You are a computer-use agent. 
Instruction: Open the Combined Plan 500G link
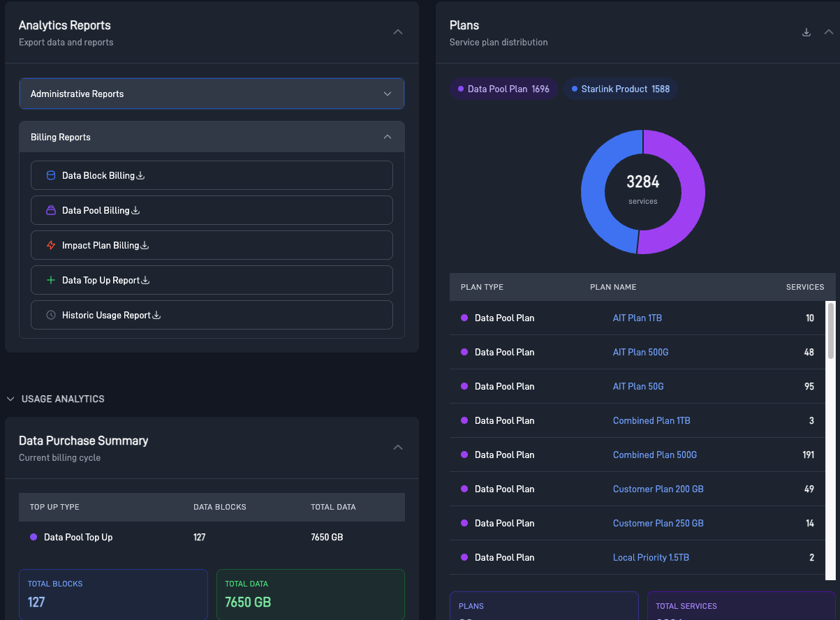(655, 455)
